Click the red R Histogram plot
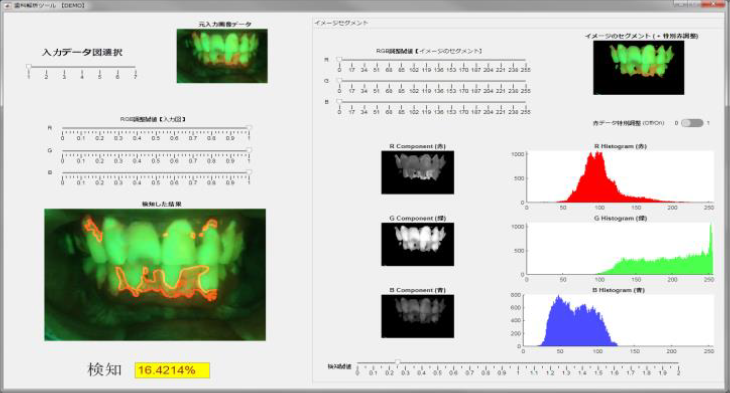Screen dimensions: 730x393 [x=620, y=176]
